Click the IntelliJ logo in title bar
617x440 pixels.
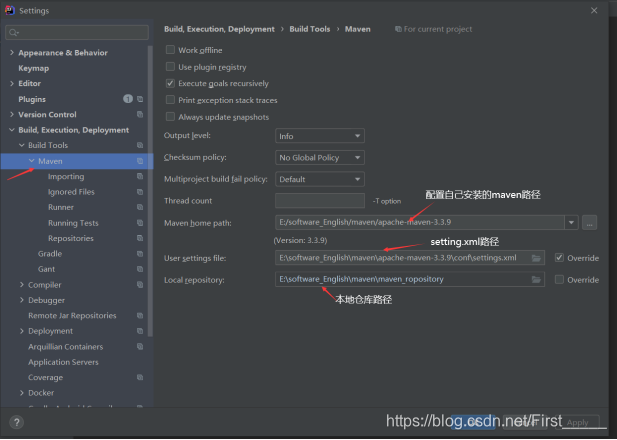click(x=10, y=10)
